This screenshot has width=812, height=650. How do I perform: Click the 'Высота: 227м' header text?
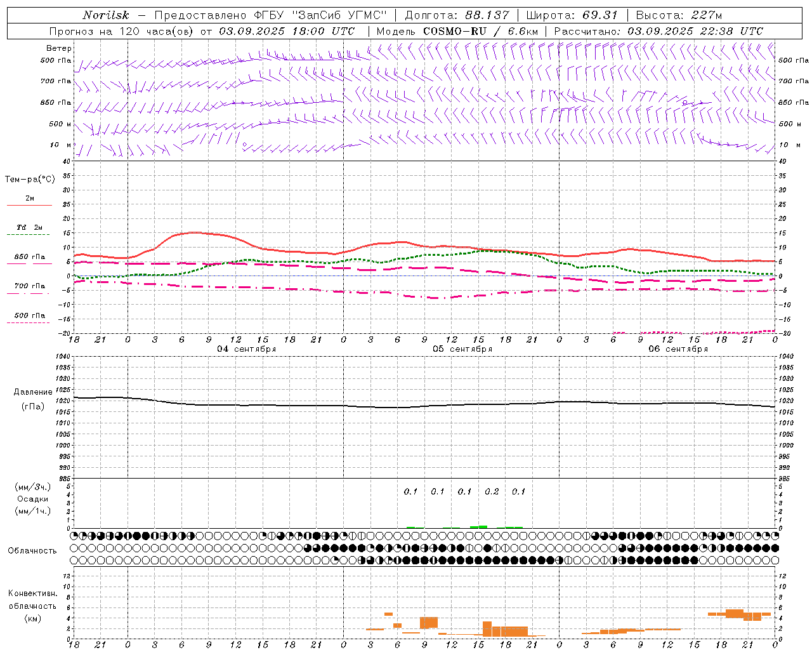click(x=679, y=15)
